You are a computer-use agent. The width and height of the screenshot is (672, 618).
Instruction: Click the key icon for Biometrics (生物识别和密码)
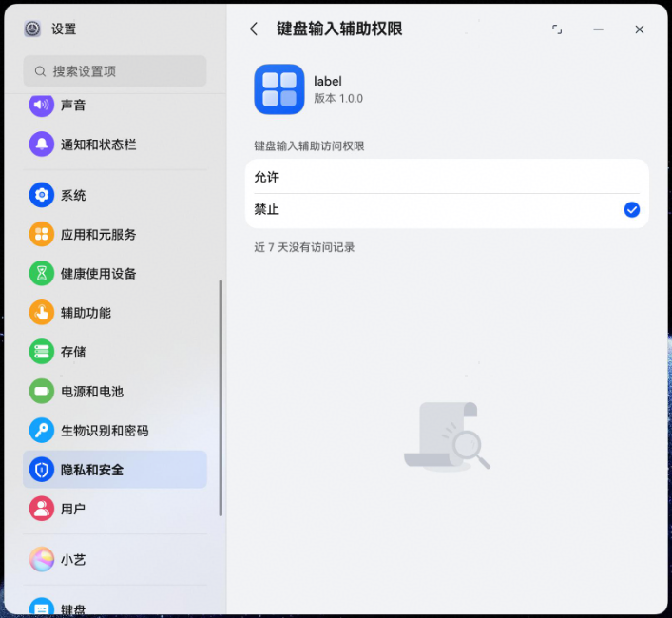click(41, 430)
